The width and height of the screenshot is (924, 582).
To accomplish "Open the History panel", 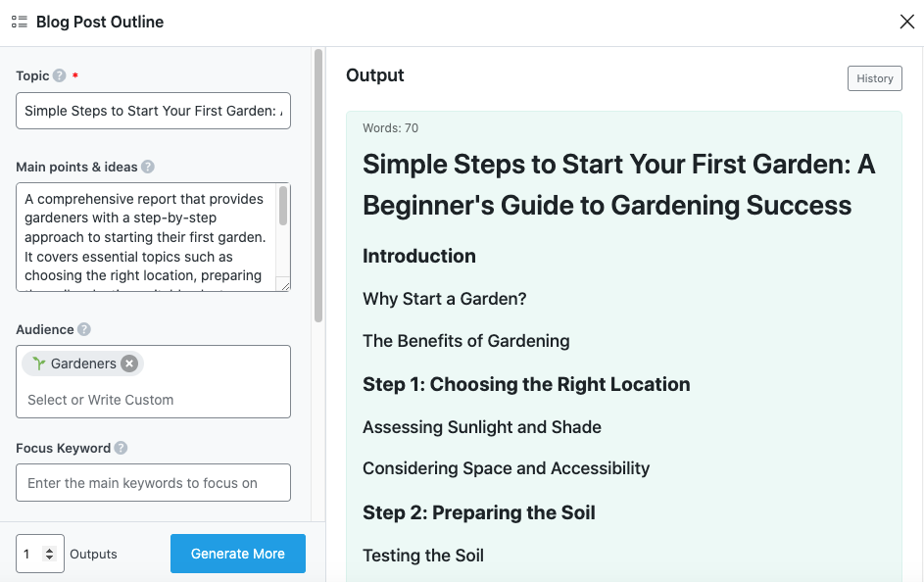I will coord(874,78).
